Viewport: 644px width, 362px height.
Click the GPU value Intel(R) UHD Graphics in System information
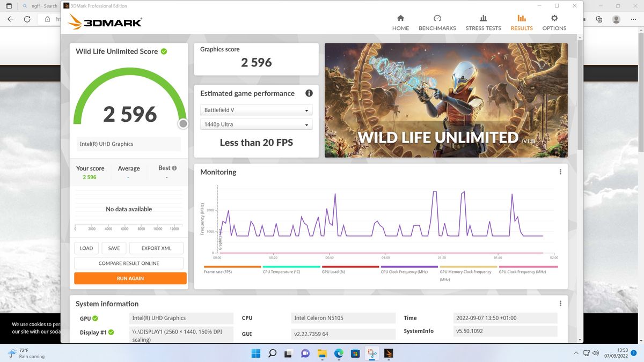181,318
